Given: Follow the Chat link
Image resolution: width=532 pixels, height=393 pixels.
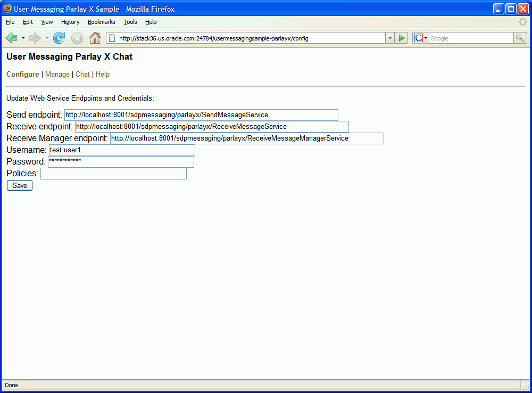Looking at the screenshot, I should pyautogui.click(x=82, y=75).
